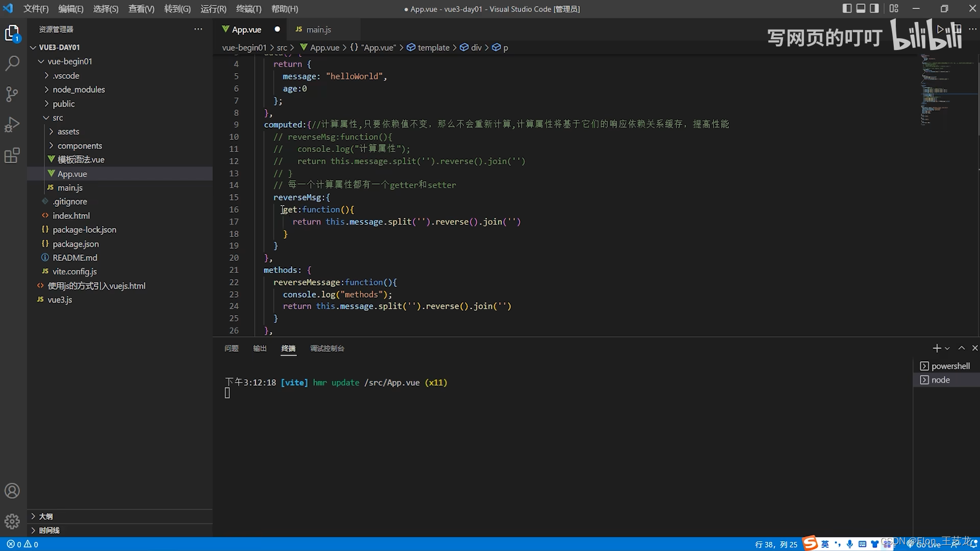
Task: Click the errors and warnings status indicator
Action: click(x=22, y=544)
